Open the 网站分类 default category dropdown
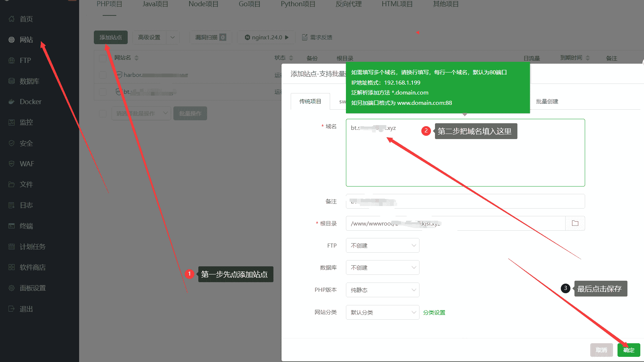Screen dimensions: 644x362 (382, 312)
